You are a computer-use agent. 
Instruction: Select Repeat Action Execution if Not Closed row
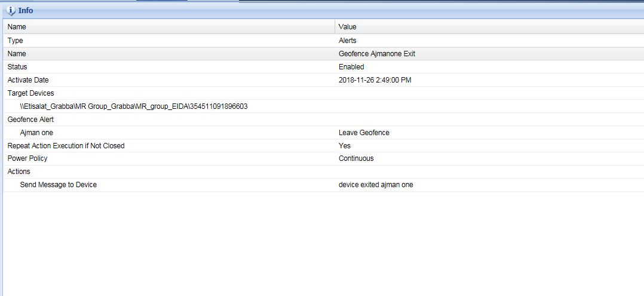click(x=66, y=146)
